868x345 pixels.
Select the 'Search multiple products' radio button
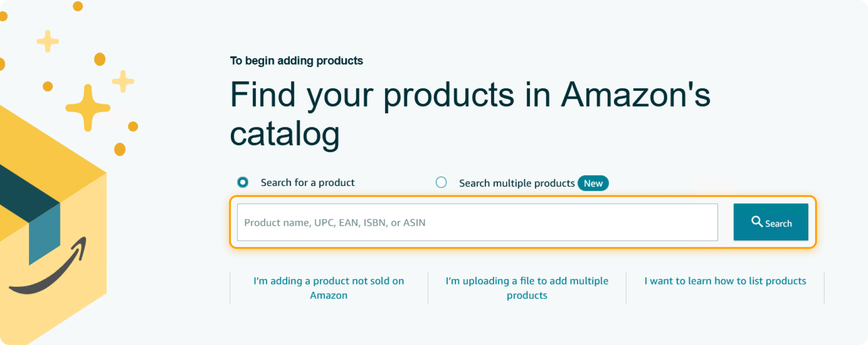pos(441,182)
